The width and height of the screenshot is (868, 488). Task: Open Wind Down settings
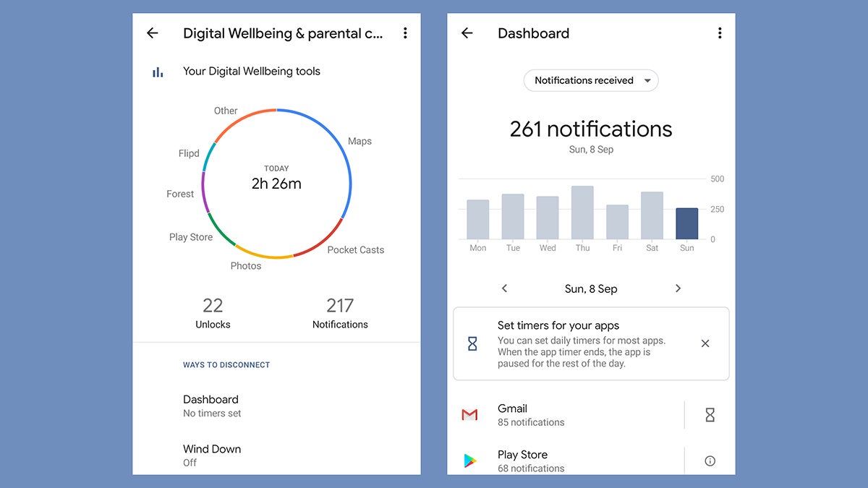coord(211,455)
